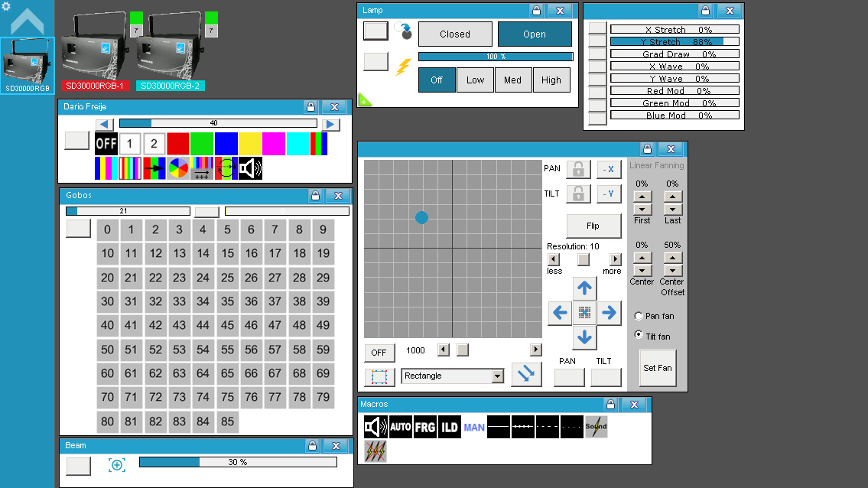The width and height of the screenshot is (868, 488).
Task: Click the beam focus target icon
Action: pos(117,465)
